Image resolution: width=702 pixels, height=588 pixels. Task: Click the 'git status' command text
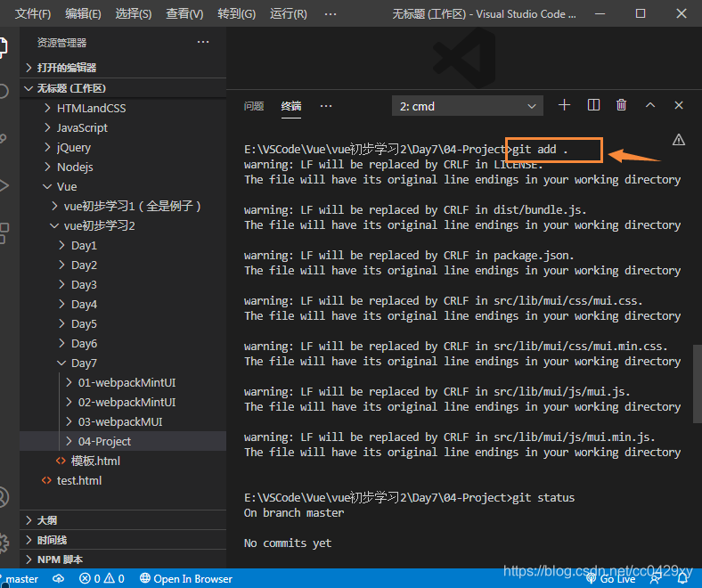click(543, 498)
